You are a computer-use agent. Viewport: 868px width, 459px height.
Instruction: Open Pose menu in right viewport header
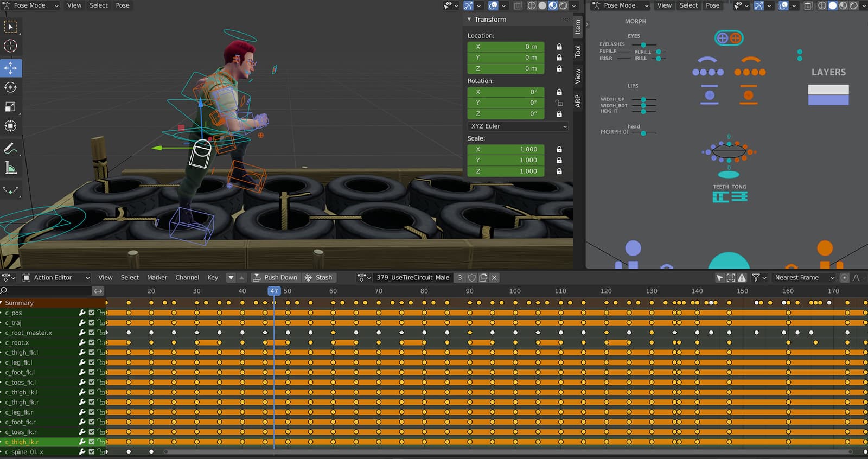(x=712, y=5)
